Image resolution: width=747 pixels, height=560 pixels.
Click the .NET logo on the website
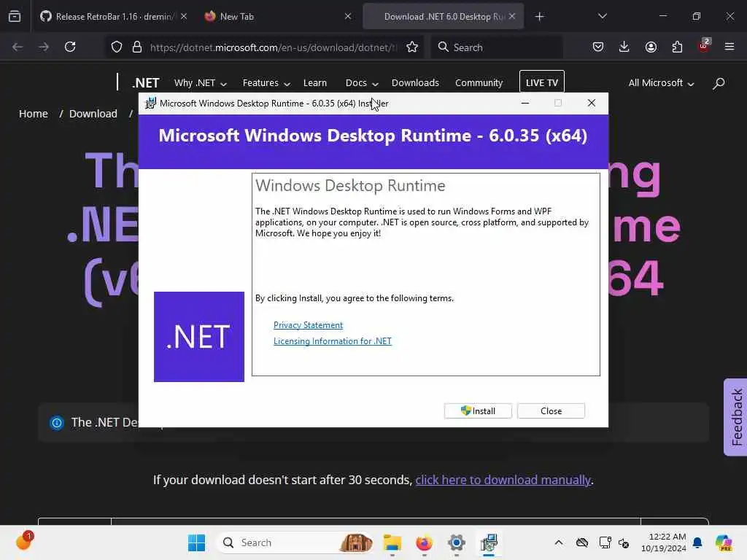click(146, 83)
